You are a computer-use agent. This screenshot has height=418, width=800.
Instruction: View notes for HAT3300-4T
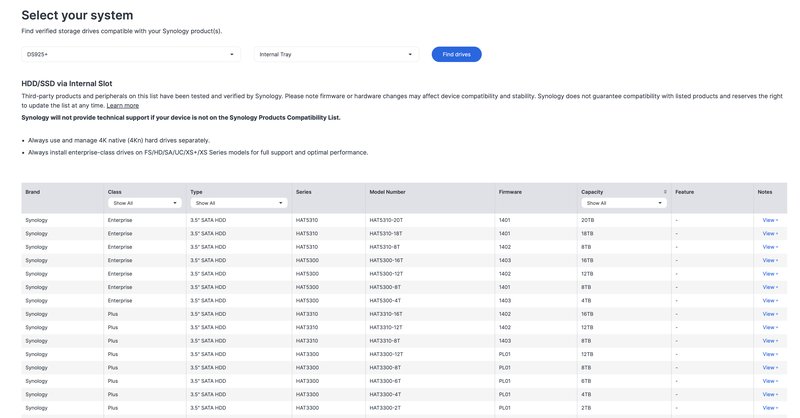coord(770,395)
